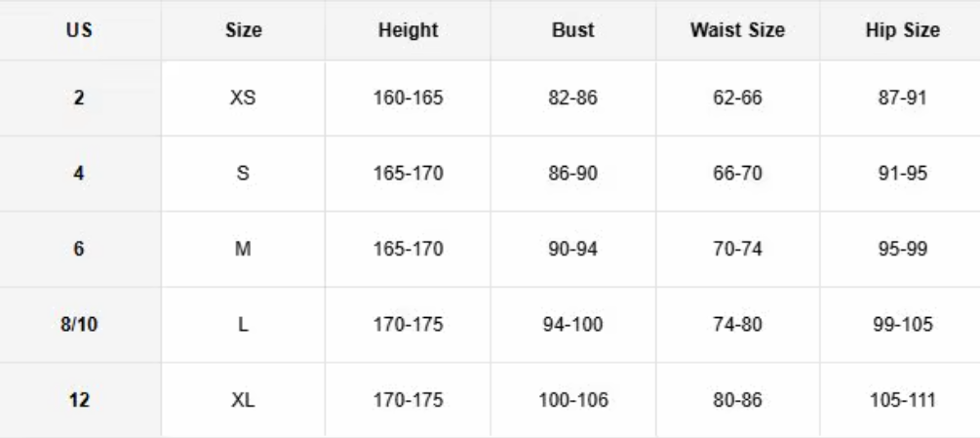Click the XL size cell

[243, 400]
